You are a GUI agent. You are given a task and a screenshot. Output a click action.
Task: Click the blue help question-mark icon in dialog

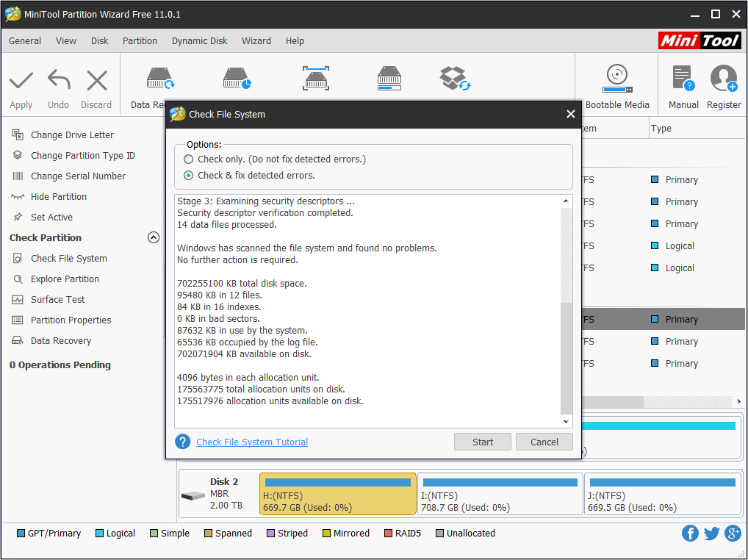(183, 442)
